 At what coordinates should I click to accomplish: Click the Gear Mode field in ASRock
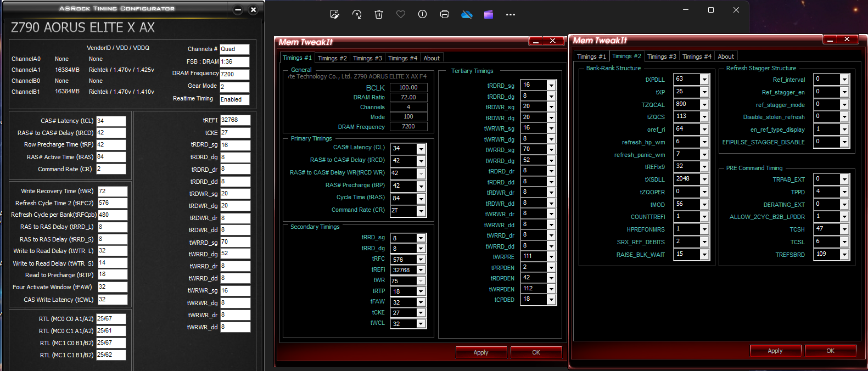pyautogui.click(x=234, y=87)
